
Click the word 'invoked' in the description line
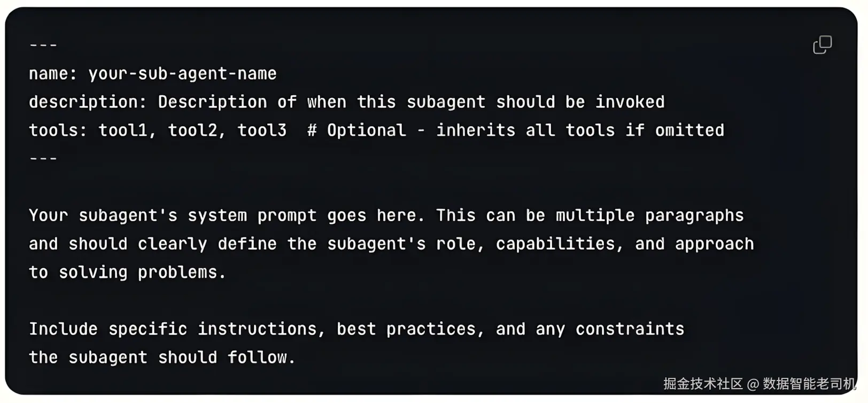click(x=630, y=102)
